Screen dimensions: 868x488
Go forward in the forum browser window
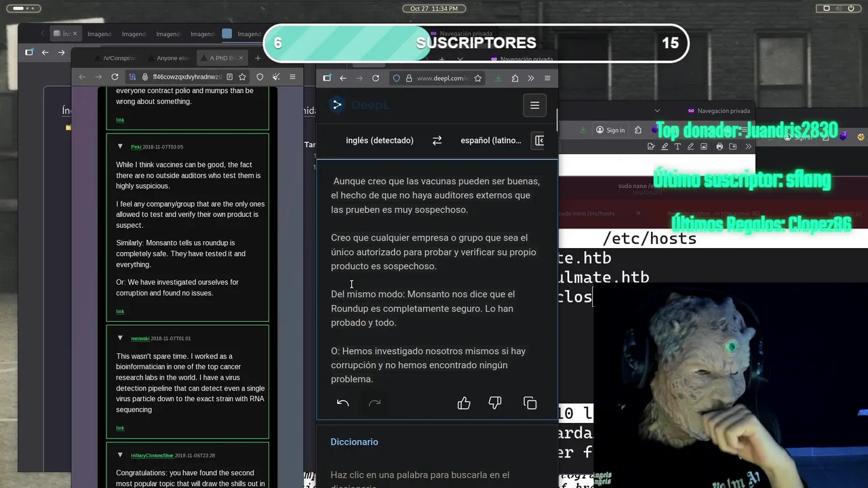pos(98,77)
